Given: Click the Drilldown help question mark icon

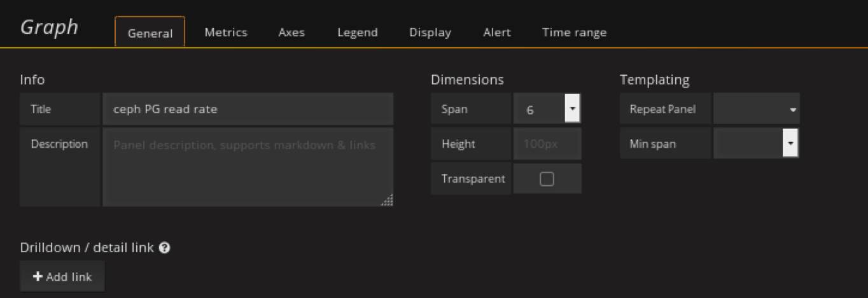Looking at the screenshot, I should click(164, 248).
